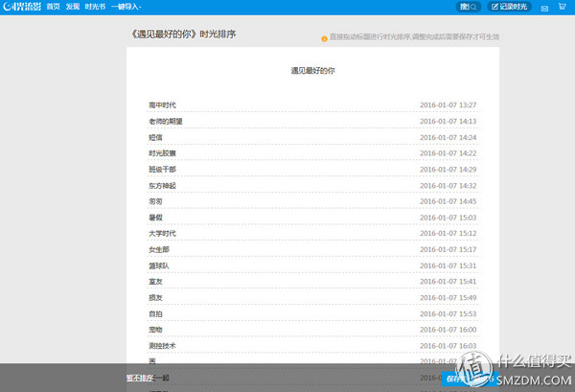Open the shopping cart icon
575x392 pixels.
tap(563, 7)
